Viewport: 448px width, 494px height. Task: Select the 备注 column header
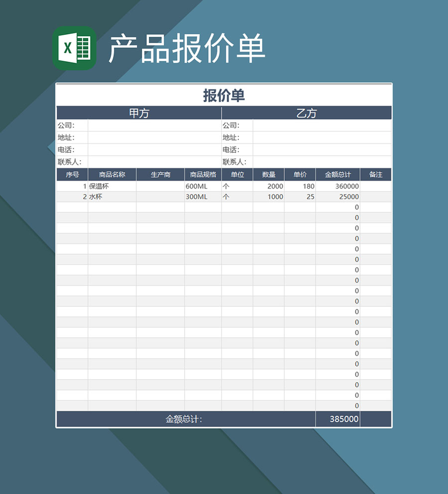(376, 175)
